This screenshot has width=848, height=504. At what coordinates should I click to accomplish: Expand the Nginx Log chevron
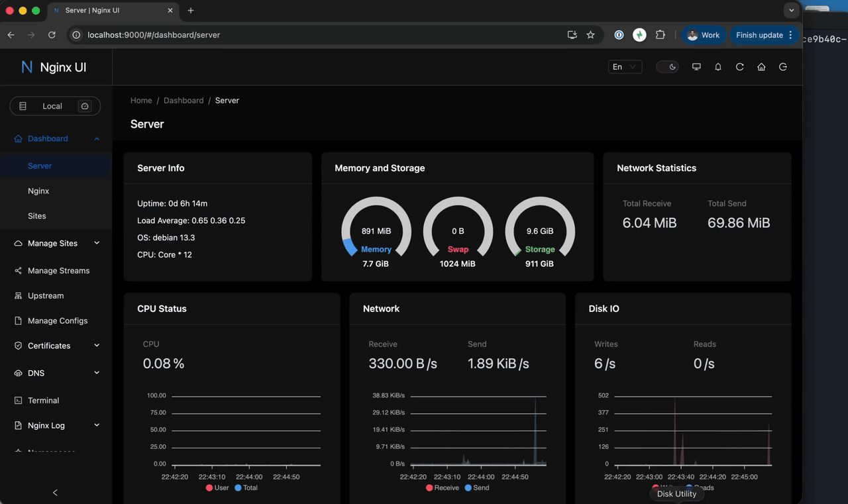click(x=97, y=425)
